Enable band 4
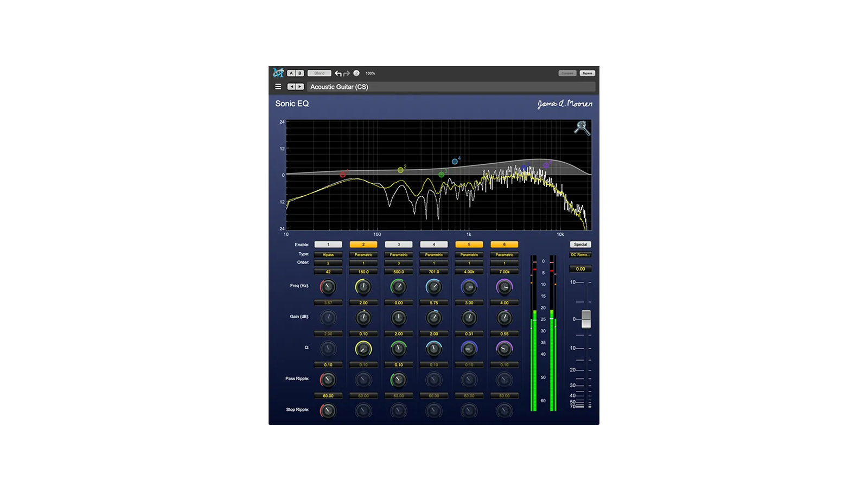Image resolution: width=868 pixels, height=488 pixels. (434, 245)
